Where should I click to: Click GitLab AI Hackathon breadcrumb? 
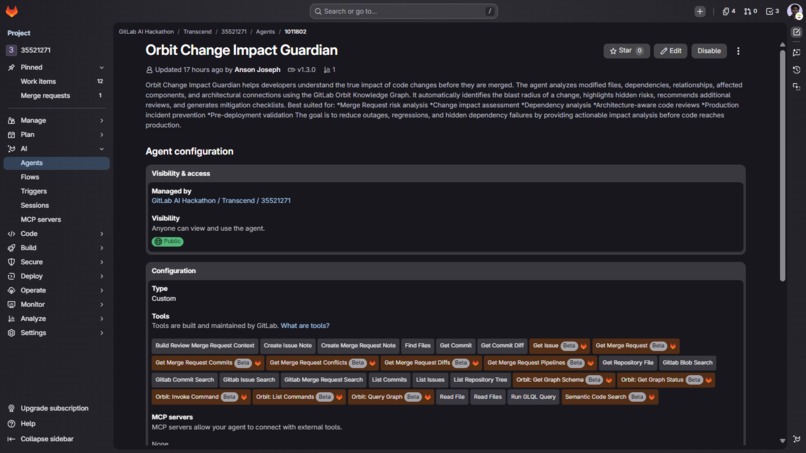pyautogui.click(x=146, y=32)
